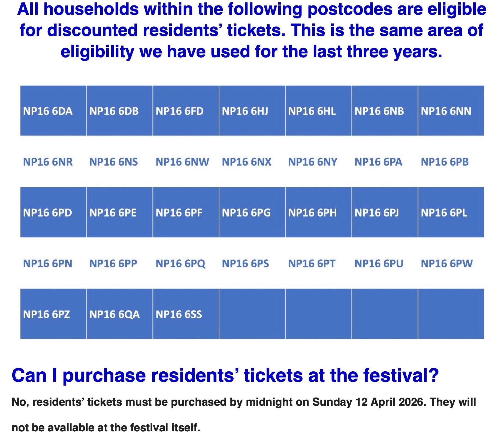Click the NP16 6PB postcode text
498x448 pixels.
pos(445,162)
